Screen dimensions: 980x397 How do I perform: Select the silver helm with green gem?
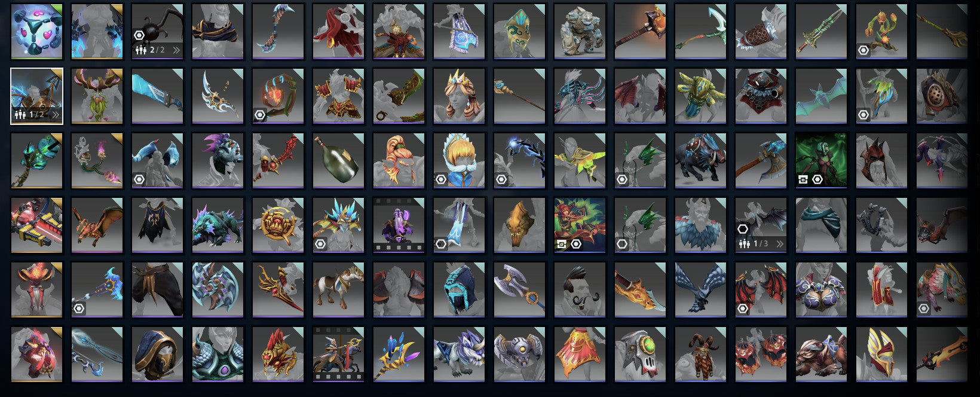pyautogui.click(x=640, y=354)
